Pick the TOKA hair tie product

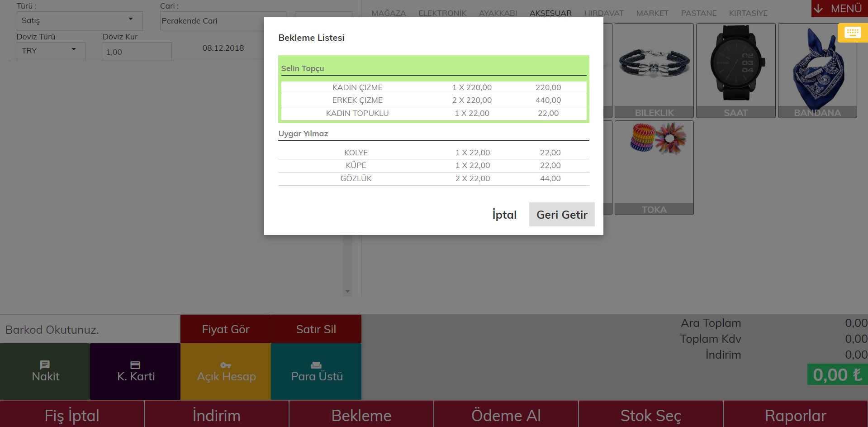click(654, 168)
